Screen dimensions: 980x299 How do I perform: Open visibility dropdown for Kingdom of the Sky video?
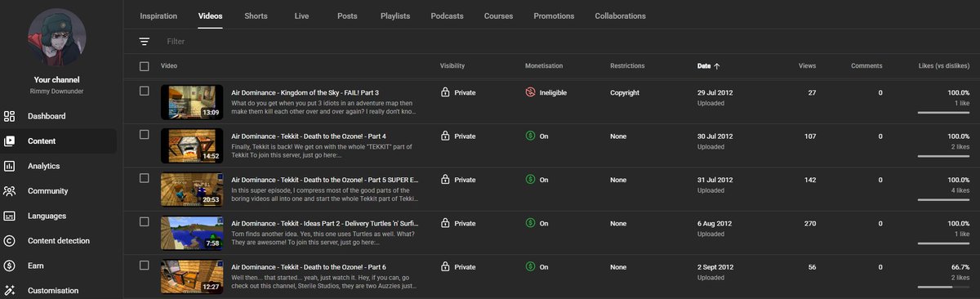458,93
